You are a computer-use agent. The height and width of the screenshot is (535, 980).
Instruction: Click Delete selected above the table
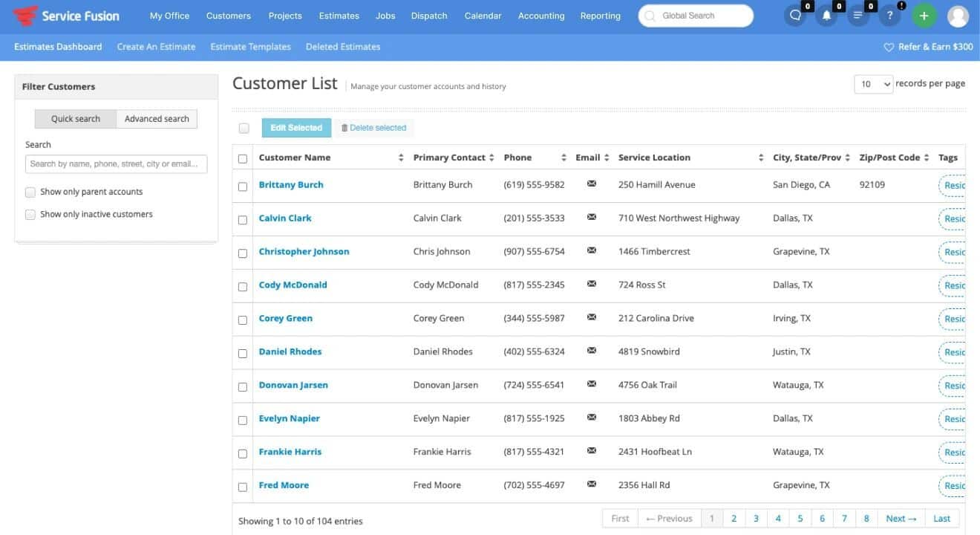click(373, 127)
